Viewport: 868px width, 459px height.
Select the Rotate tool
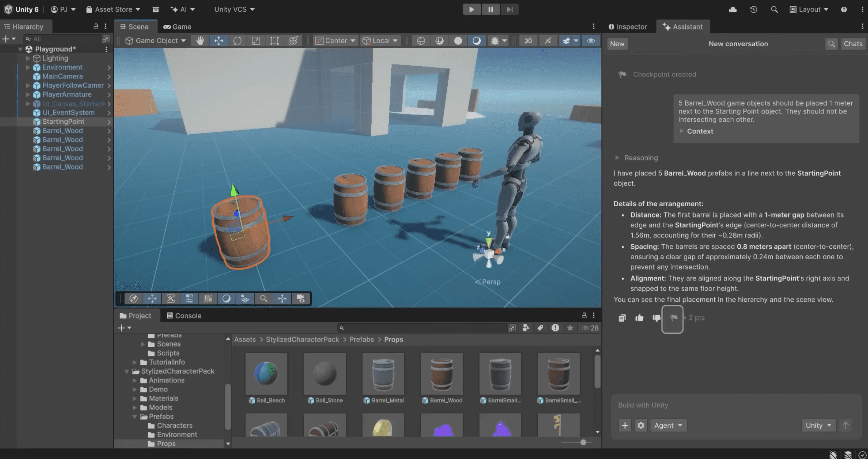click(x=237, y=41)
